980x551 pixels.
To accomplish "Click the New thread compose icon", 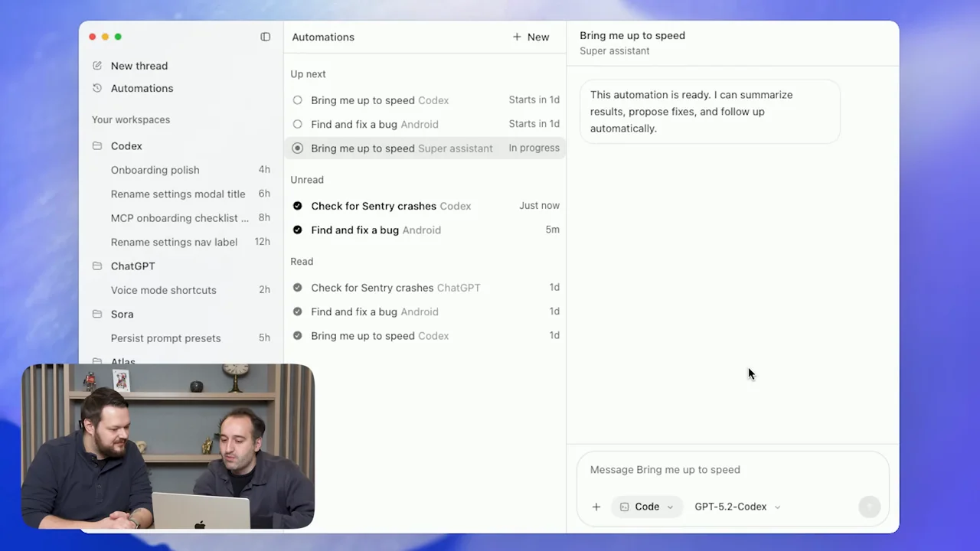I will pyautogui.click(x=97, y=66).
